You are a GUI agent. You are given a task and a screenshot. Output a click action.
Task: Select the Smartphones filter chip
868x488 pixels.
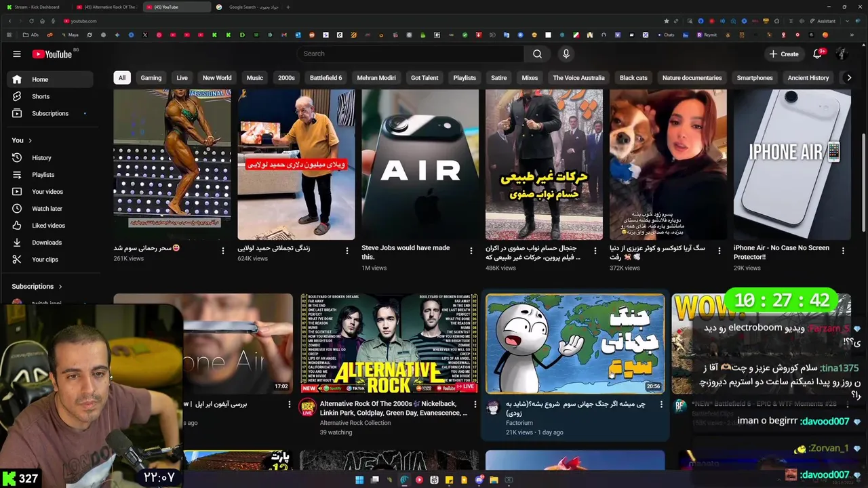tap(755, 78)
